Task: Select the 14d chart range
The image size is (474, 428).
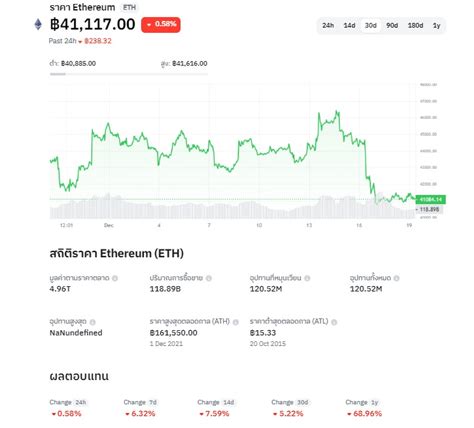Action: point(349,25)
